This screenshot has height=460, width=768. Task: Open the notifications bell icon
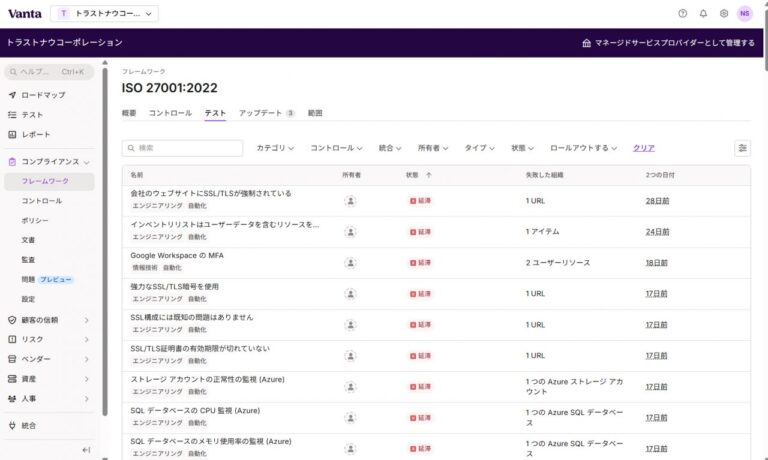tap(703, 14)
